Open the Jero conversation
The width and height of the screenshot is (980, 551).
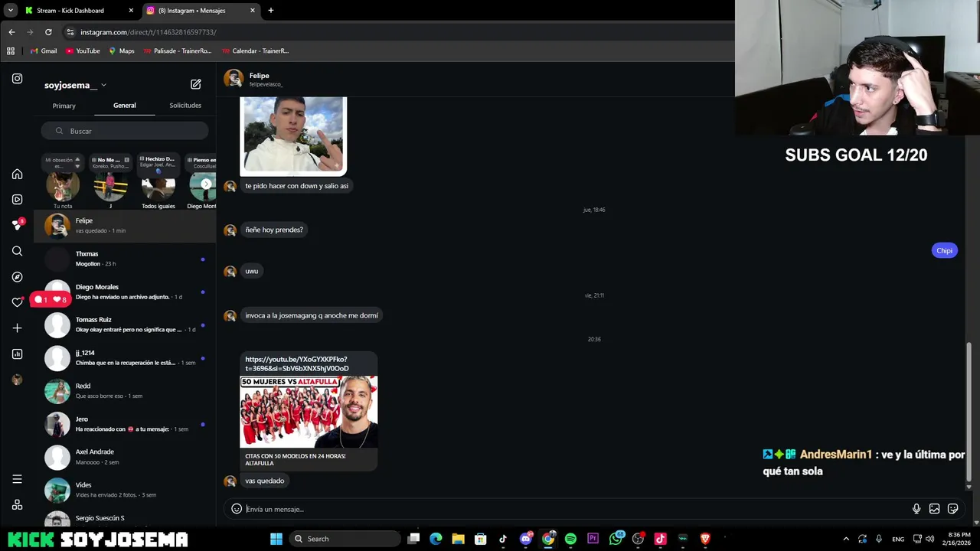click(x=125, y=424)
